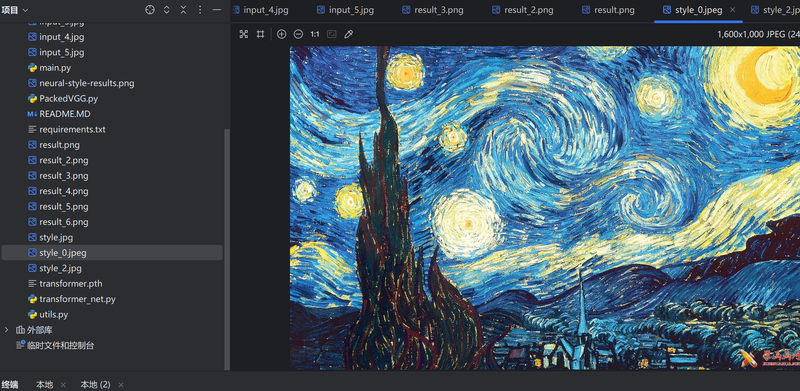Set image zoom to 1:1 actual size
Viewport: 800px width, 391px height.
(x=315, y=34)
